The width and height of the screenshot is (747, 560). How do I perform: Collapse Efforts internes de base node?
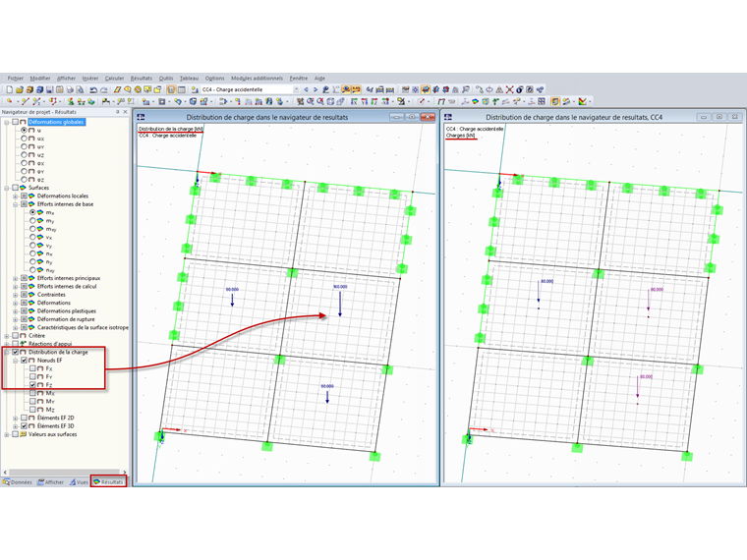[x=16, y=204]
